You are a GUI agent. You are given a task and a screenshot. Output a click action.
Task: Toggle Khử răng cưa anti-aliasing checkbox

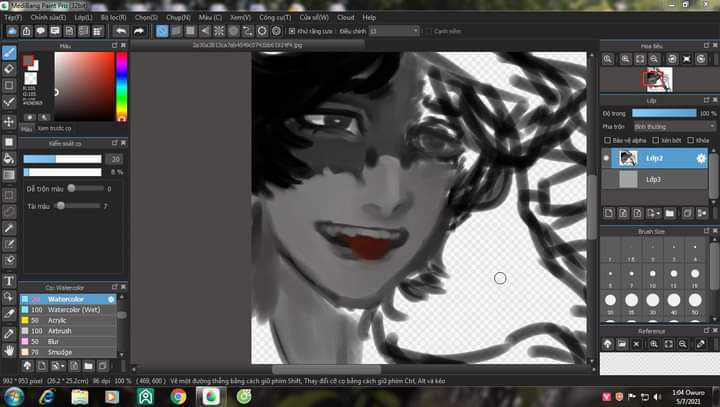tap(292, 31)
